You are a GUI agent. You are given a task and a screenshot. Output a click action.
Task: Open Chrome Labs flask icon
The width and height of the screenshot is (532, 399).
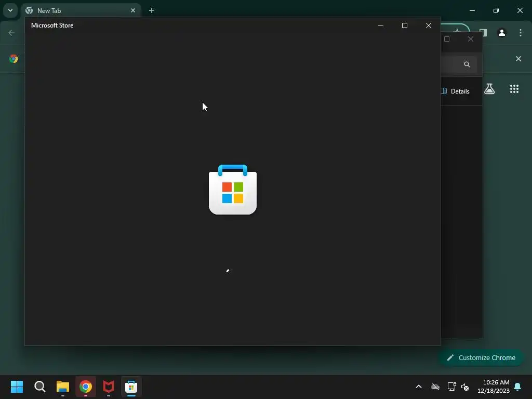tap(489, 89)
